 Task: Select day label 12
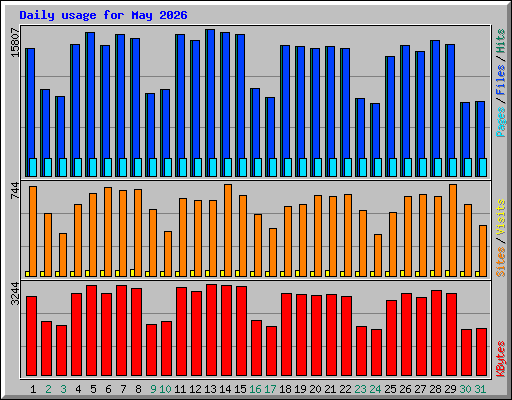point(195,389)
